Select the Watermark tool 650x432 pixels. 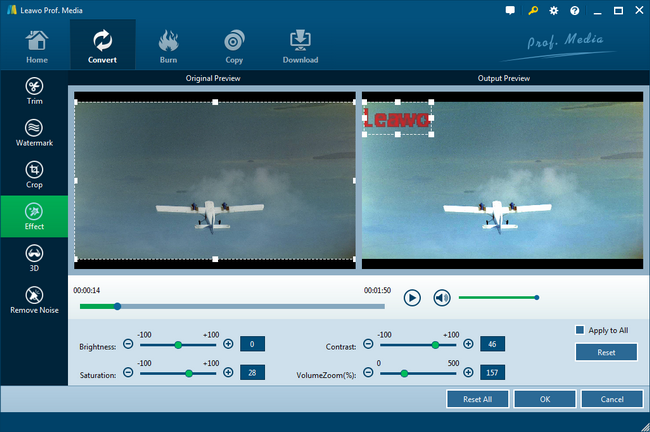(x=34, y=134)
